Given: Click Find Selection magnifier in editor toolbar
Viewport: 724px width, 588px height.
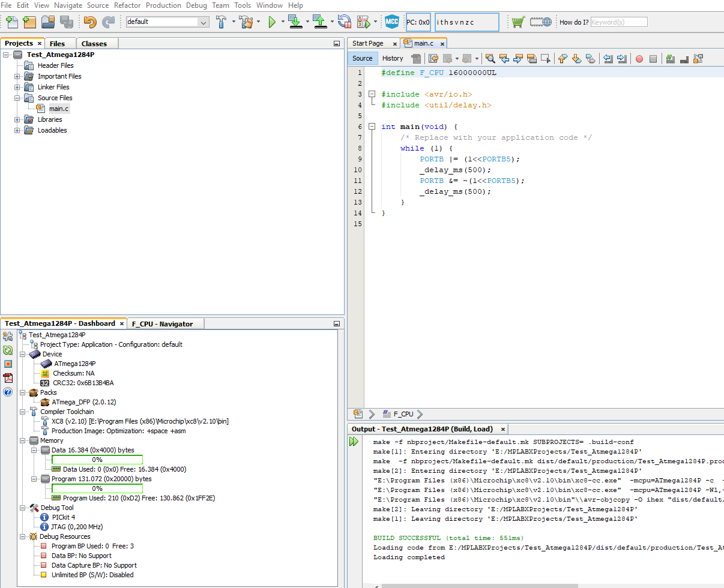Looking at the screenshot, I should 490,58.
